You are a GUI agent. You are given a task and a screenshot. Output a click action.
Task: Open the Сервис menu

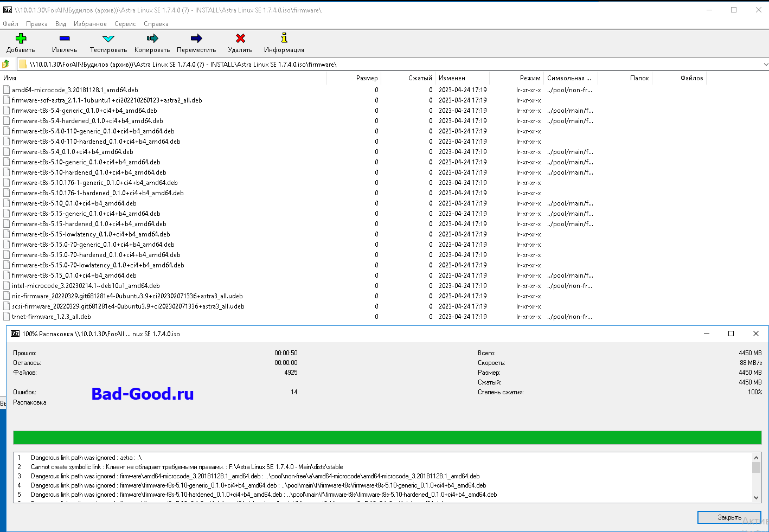[125, 24]
